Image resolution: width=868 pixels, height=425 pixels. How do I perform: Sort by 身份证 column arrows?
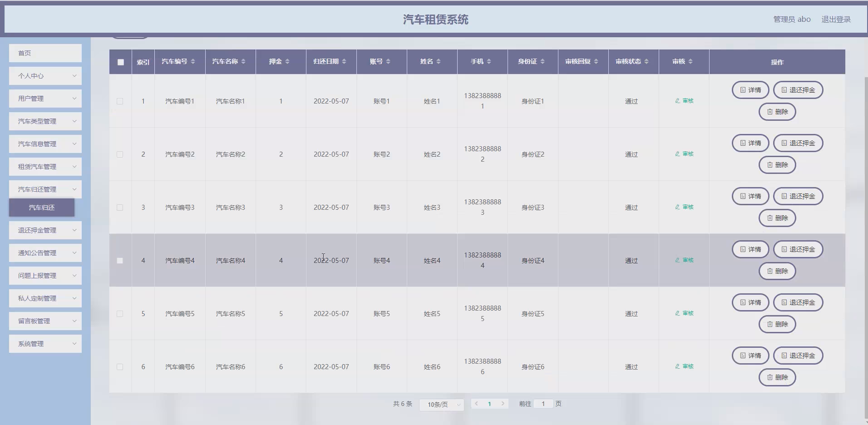pyautogui.click(x=542, y=61)
